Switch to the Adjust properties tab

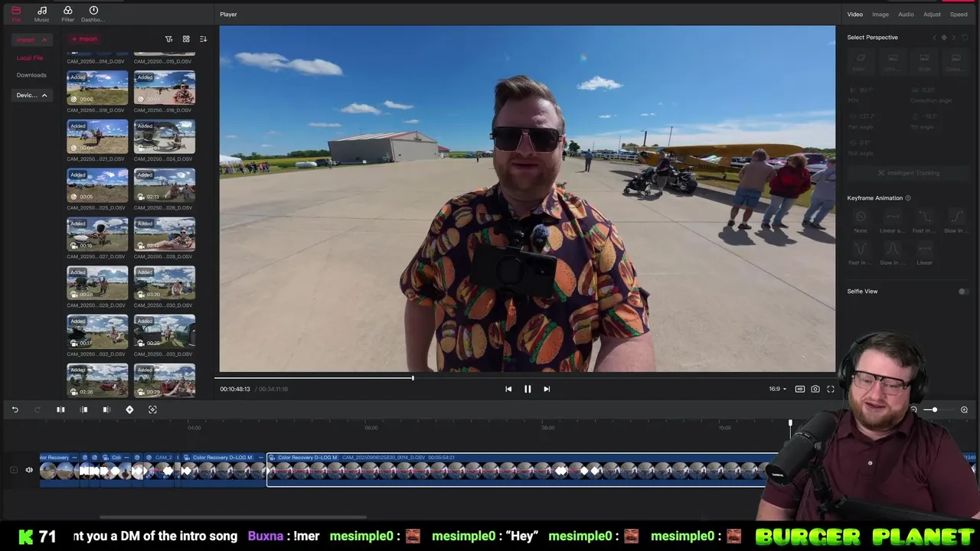[932, 14]
